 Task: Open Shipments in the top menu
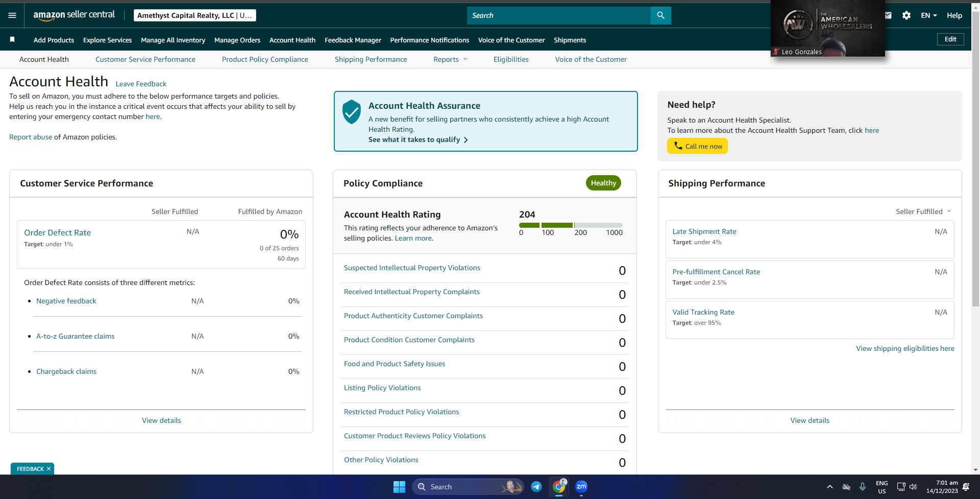pos(570,40)
